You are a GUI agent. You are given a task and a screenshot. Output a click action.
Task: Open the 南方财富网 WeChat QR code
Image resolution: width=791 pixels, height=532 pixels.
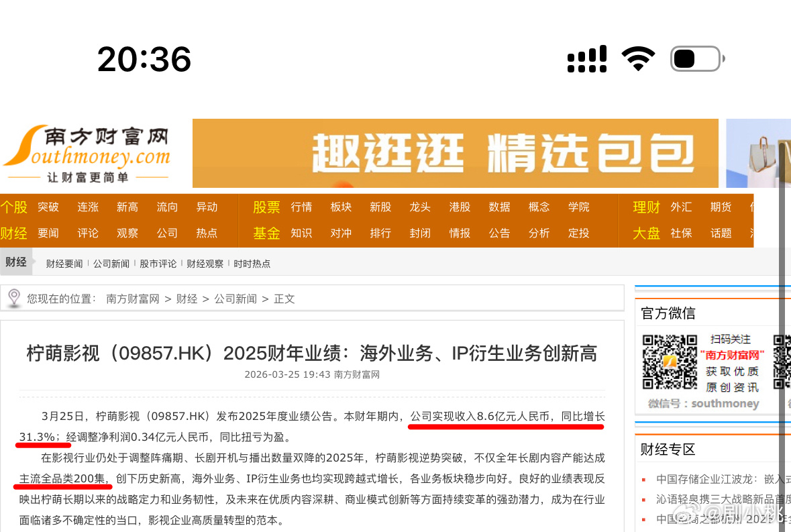(x=670, y=362)
